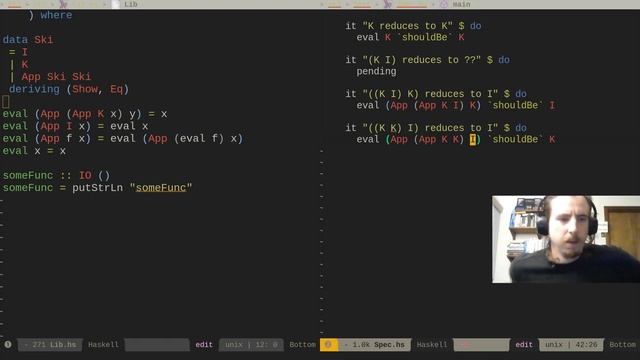
Task: Click the 'main' breadcrumb in right header
Action: (x=461, y=4)
